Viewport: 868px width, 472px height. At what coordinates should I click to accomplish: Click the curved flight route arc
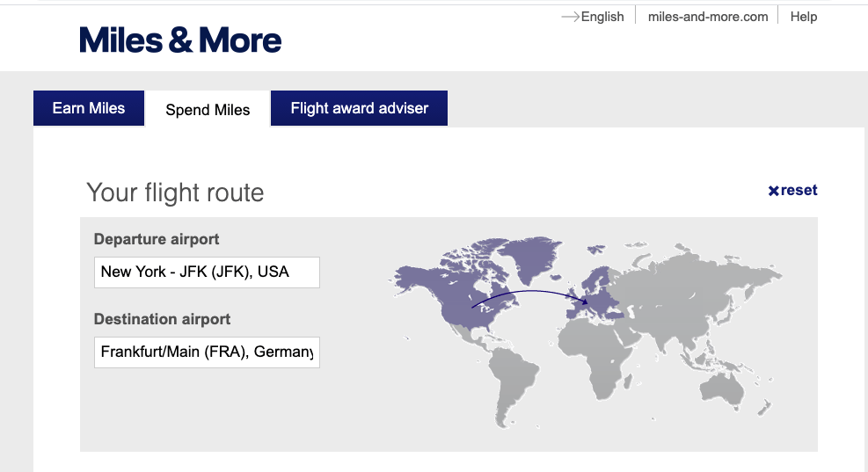click(528, 292)
